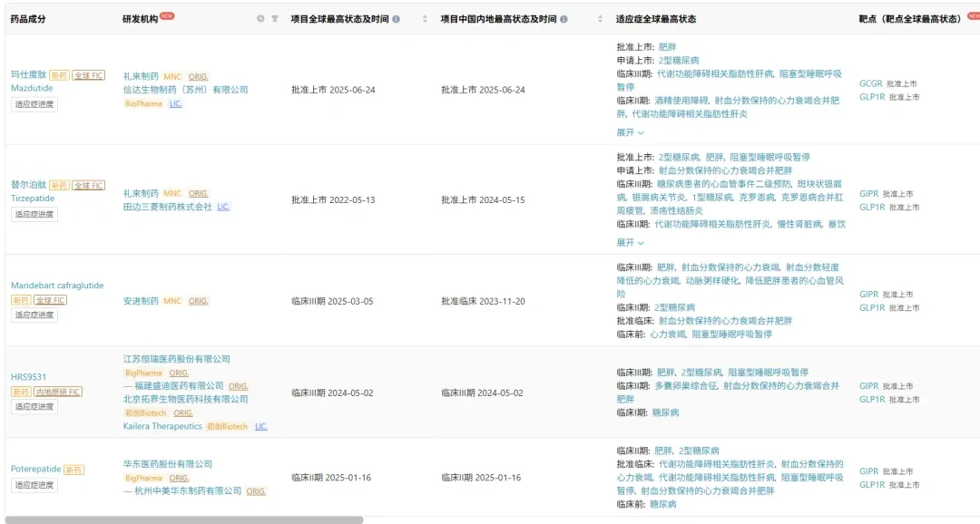980x524 pixels.
Task: Click 适应症全球最高状态 column header
Action: (x=656, y=19)
